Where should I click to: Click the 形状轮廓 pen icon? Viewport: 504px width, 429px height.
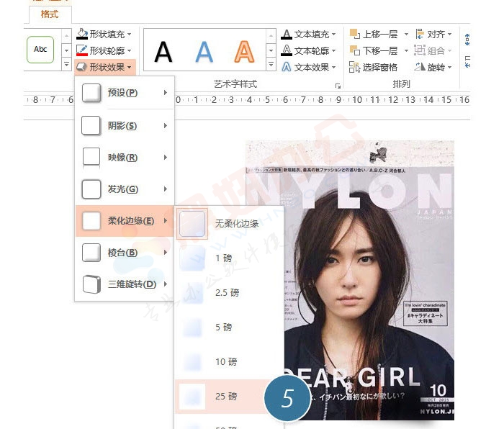tap(82, 50)
